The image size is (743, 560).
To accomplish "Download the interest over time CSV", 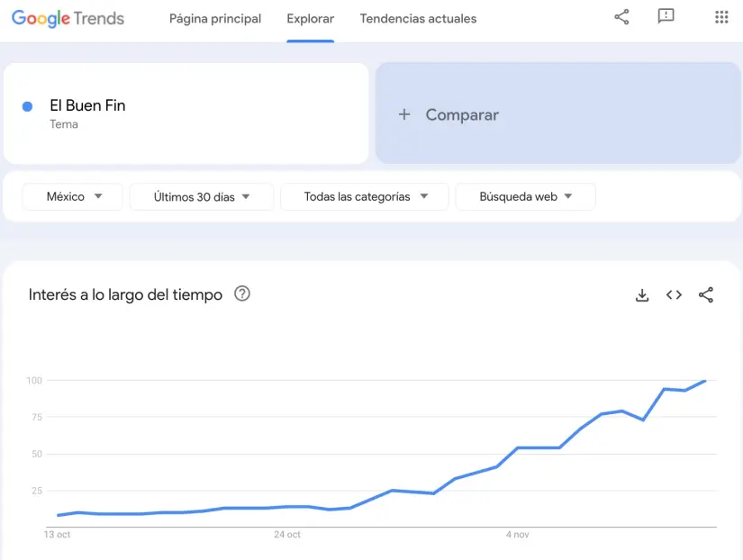I will point(642,295).
